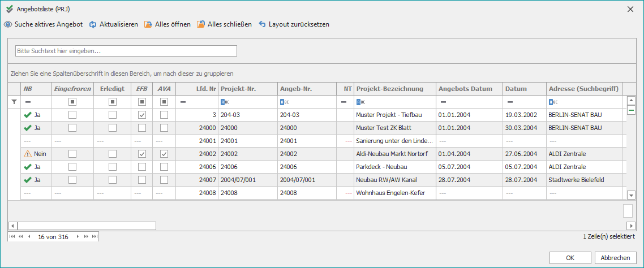Click the Layout zurücksetzen undo icon
644x268 pixels.
pyautogui.click(x=262, y=25)
